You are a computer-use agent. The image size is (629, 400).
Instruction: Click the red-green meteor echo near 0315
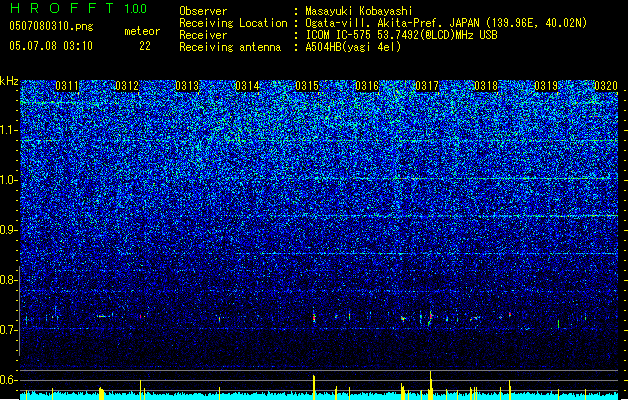(x=314, y=317)
